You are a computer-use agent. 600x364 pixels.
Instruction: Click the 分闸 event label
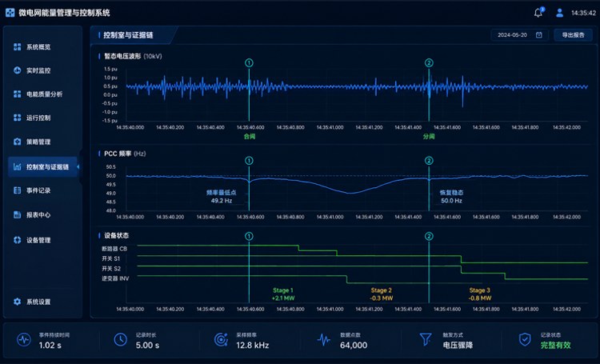[429, 136]
